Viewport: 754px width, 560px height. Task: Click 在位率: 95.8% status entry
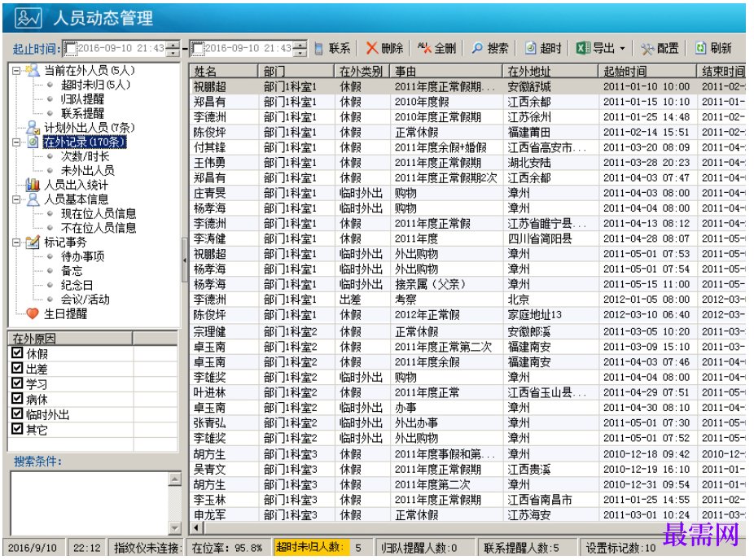click(x=227, y=548)
